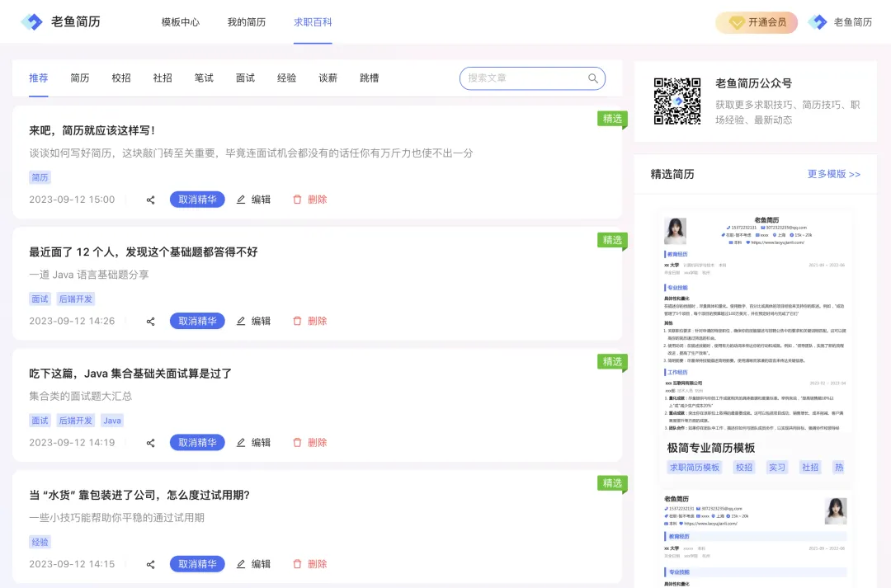Click the share icon under the 试用期 article
This screenshot has width=891, height=588.
coord(150,563)
